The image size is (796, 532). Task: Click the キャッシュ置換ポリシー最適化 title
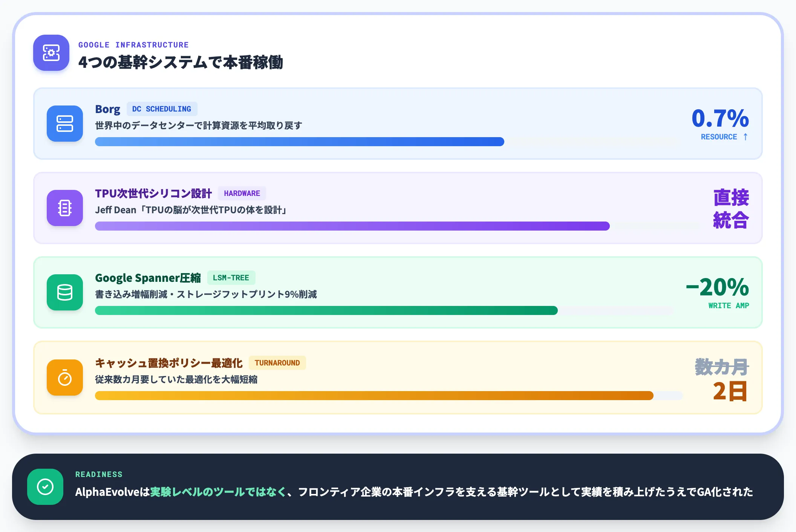[169, 363]
